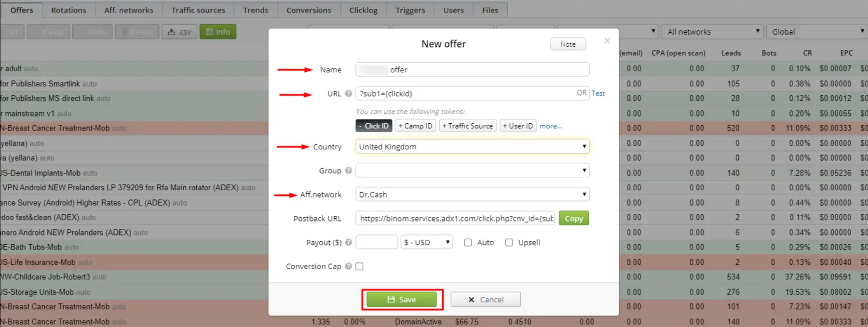Click into the offer Name field

tap(472, 69)
